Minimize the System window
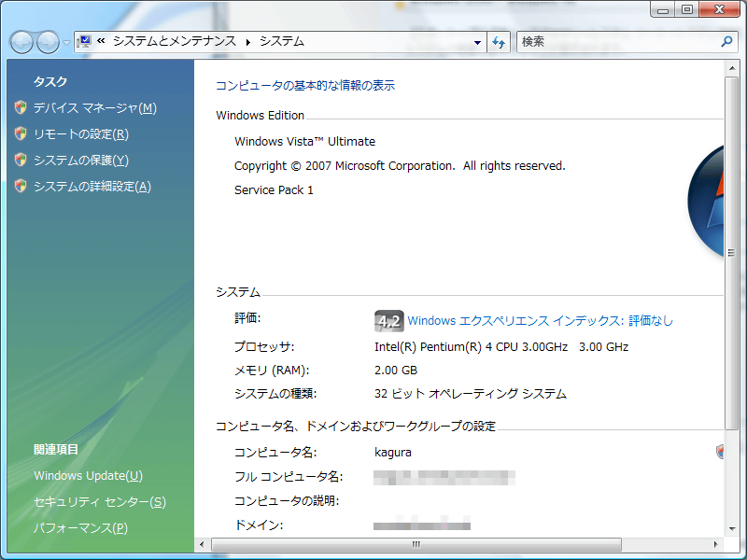This screenshot has width=747, height=560. point(663,9)
